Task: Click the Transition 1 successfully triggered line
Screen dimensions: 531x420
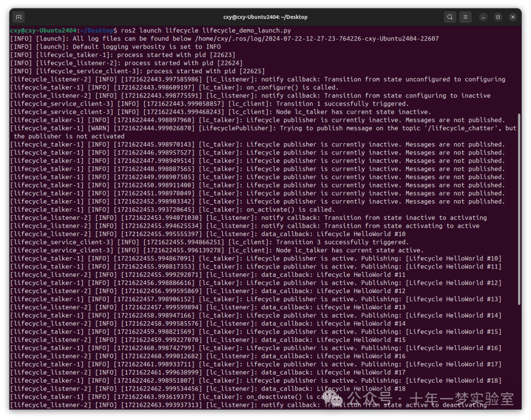Action: 209,104
